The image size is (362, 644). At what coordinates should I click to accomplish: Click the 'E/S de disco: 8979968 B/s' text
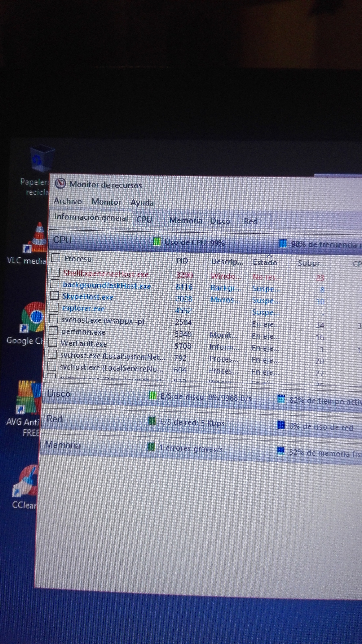(x=206, y=397)
